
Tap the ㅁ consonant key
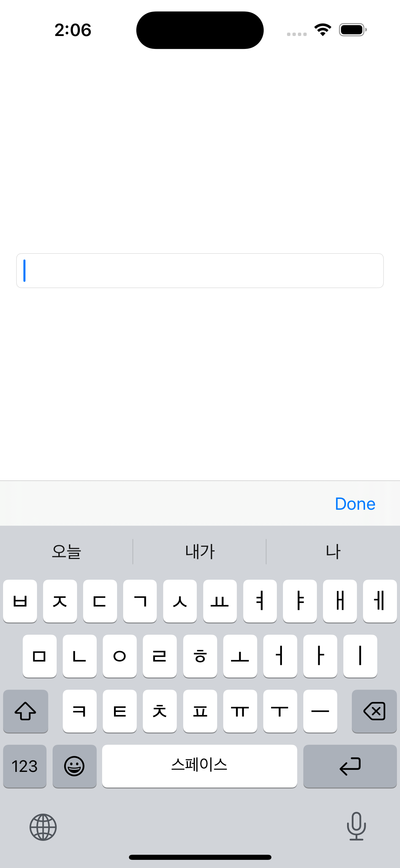(x=40, y=656)
